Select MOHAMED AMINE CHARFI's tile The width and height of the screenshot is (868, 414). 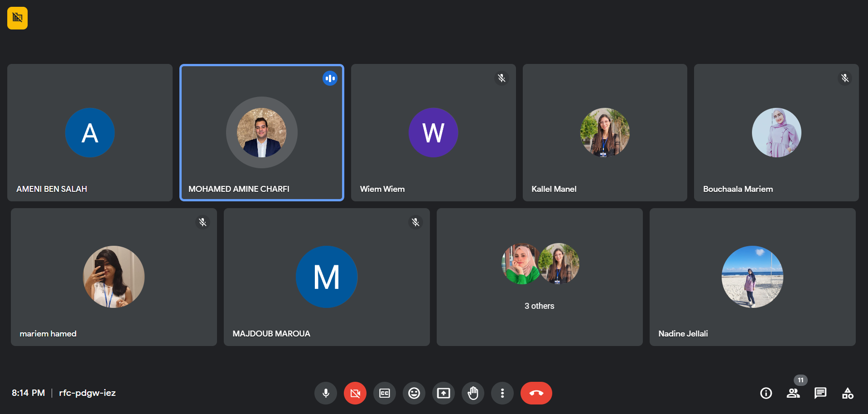pyautogui.click(x=262, y=132)
